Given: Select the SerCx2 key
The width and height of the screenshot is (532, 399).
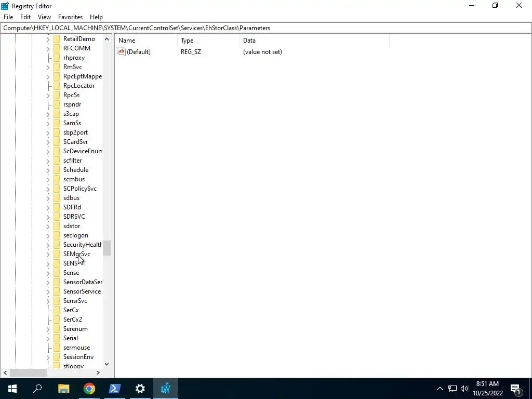Looking at the screenshot, I should click(73, 320).
